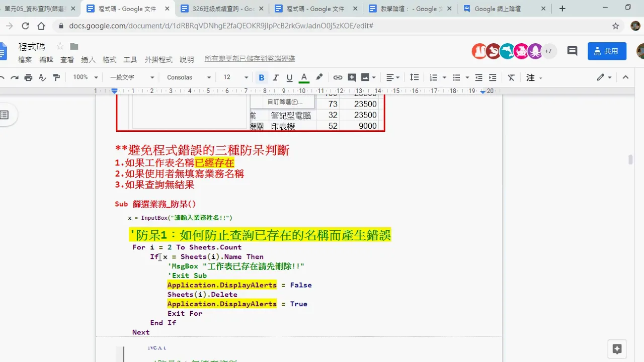Open the font size 12 dropdown
Screen dimensions: 644x362
[235, 77]
